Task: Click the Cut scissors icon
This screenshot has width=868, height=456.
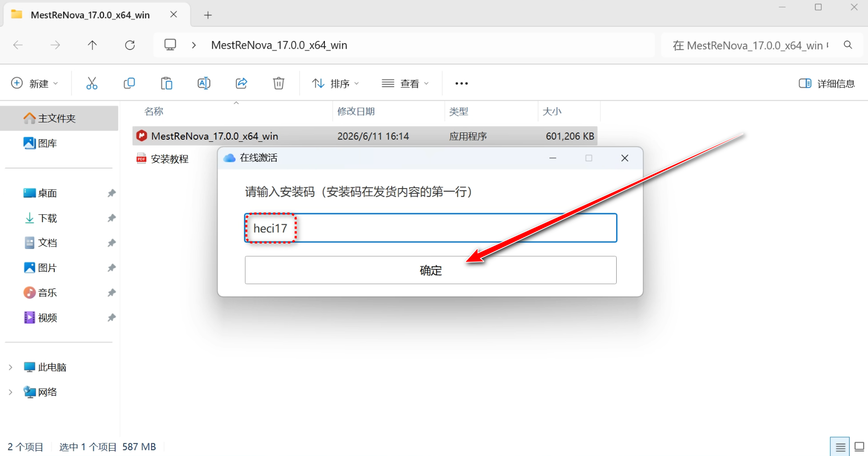Action: (92, 83)
